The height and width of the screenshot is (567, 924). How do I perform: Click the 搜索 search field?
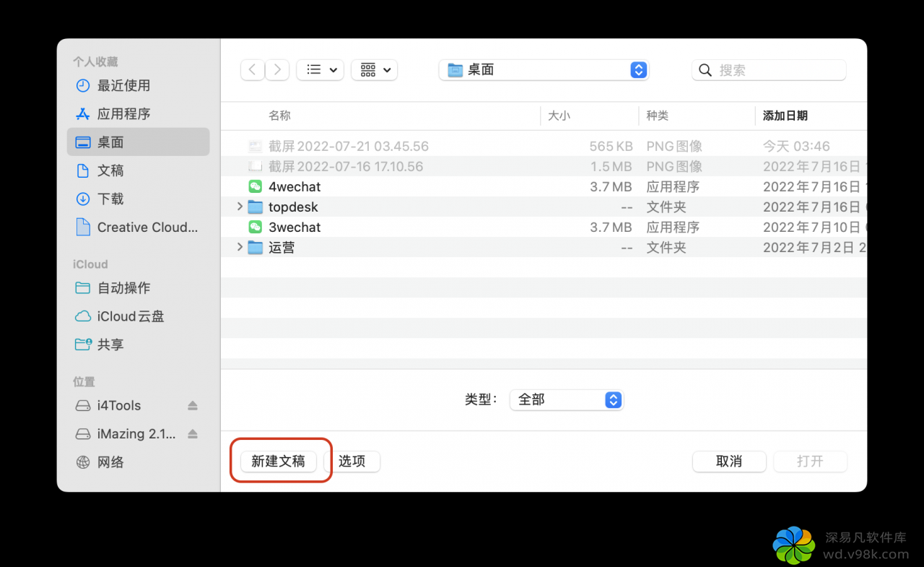tap(769, 70)
